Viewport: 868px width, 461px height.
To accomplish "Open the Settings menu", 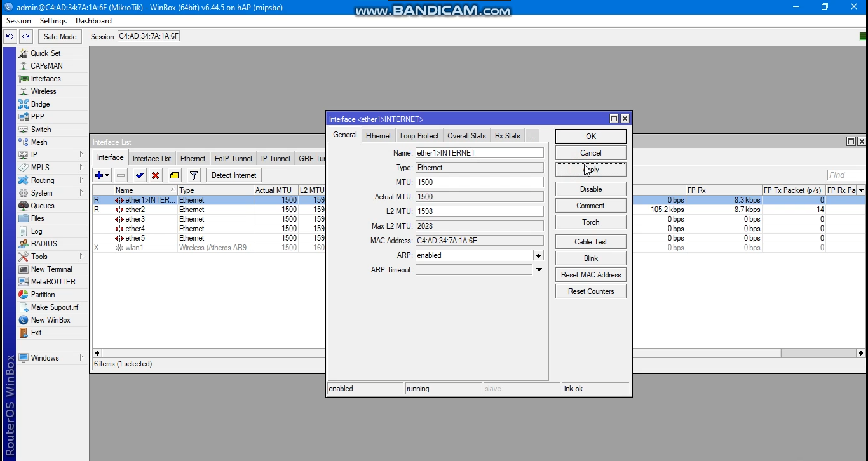I will tap(53, 21).
